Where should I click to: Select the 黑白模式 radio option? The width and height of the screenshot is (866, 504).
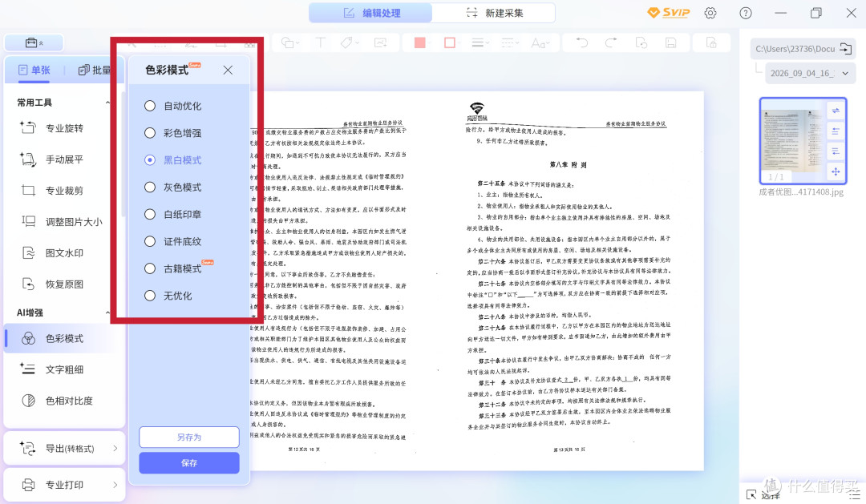pos(150,160)
